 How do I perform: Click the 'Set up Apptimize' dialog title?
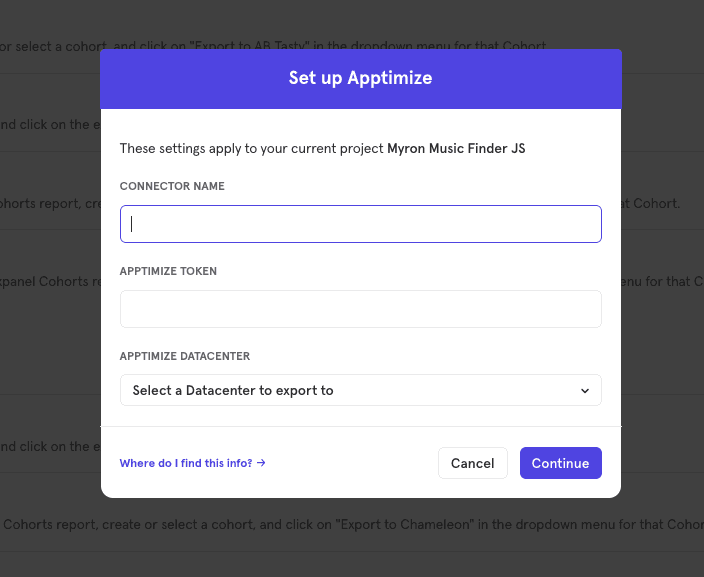tap(360, 78)
